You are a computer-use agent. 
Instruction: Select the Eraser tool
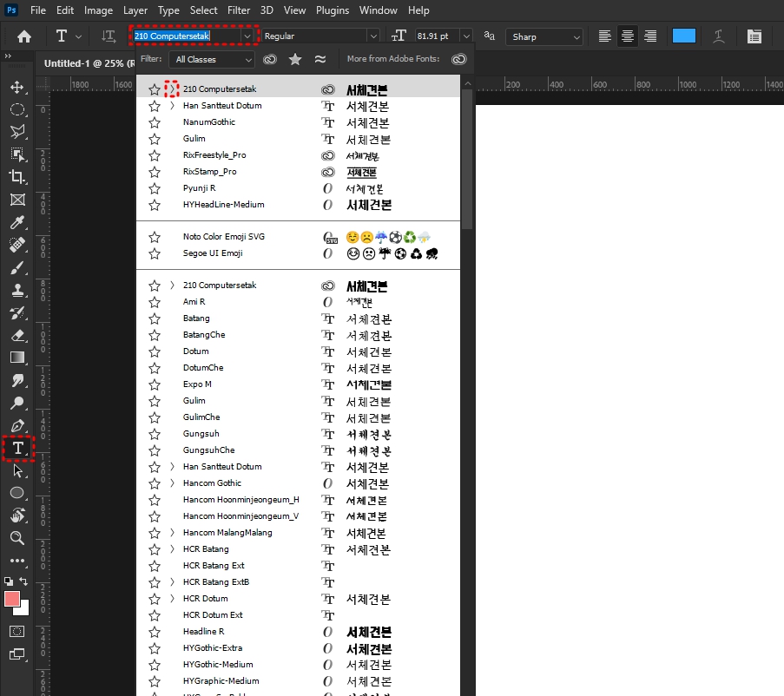17,335
